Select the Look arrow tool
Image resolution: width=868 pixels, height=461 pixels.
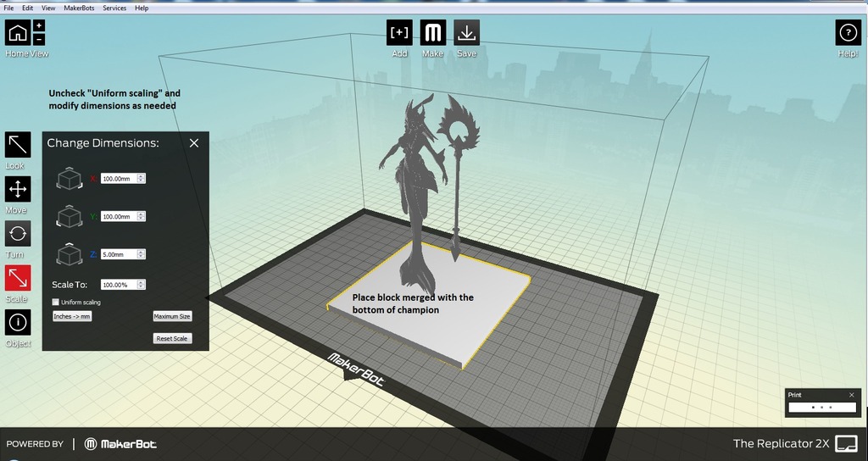click(18, 145)
